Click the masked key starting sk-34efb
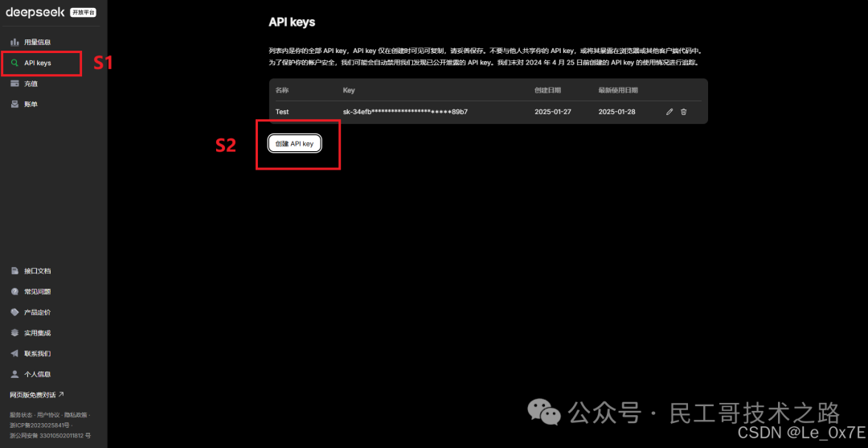Image resolution: width=868 pixels, height=448 pixels. coord(405,112)
